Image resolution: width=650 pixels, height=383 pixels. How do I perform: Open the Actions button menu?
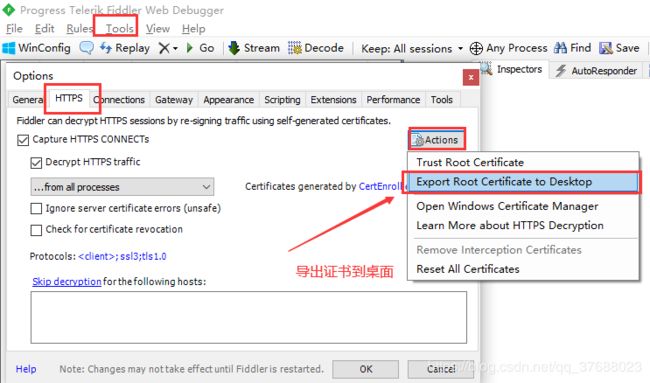(x=437, y=140)
